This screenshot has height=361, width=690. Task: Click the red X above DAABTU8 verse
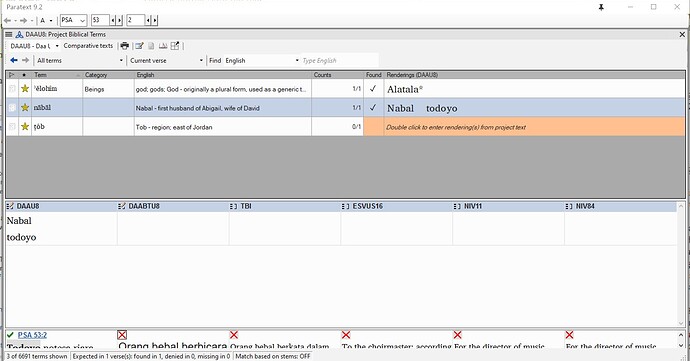point(122,335)
